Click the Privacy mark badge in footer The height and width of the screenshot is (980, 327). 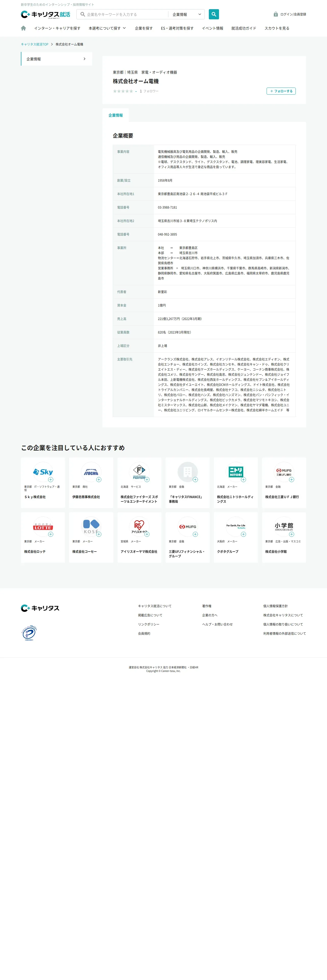point(29,633)
